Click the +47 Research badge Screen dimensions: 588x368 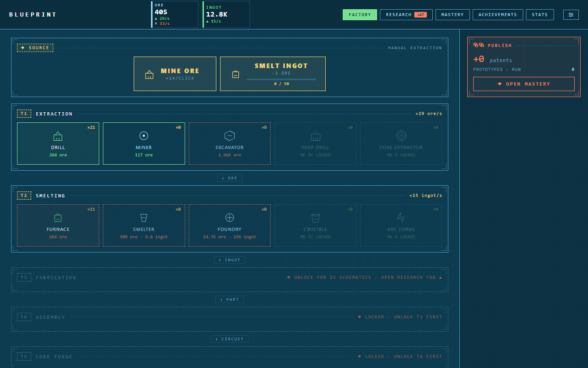point(420,15)
